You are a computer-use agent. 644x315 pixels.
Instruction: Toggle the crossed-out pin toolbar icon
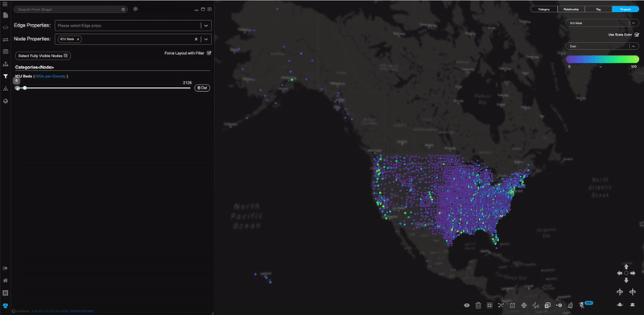[581, 305]
